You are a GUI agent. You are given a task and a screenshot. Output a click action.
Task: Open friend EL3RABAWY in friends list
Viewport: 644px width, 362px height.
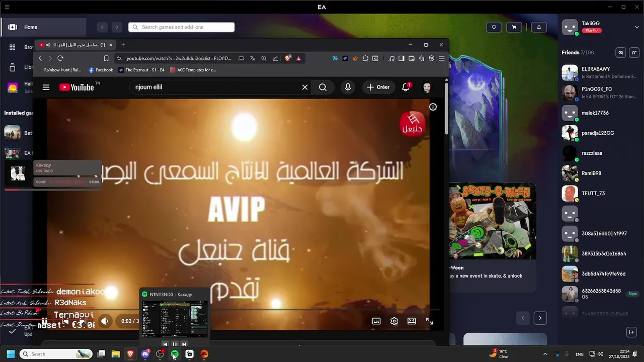(x=600, y=72)
